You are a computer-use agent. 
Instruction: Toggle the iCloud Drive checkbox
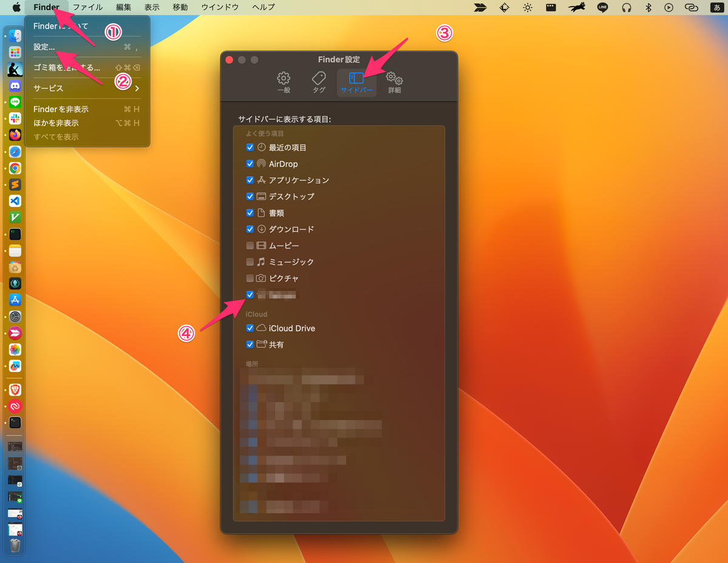coord(250,328)
